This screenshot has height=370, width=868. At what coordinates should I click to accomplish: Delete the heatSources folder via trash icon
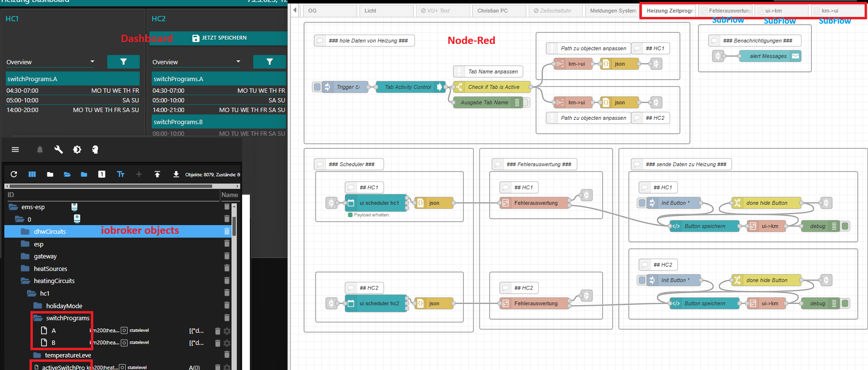pyautogui.click(x=227, y=268)
